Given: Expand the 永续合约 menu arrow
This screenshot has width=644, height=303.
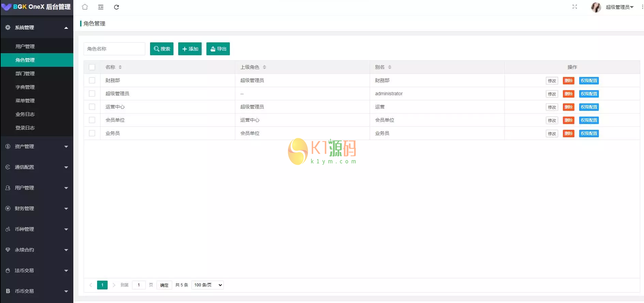Looking at the screenshot, I should [x=66, y=250].
